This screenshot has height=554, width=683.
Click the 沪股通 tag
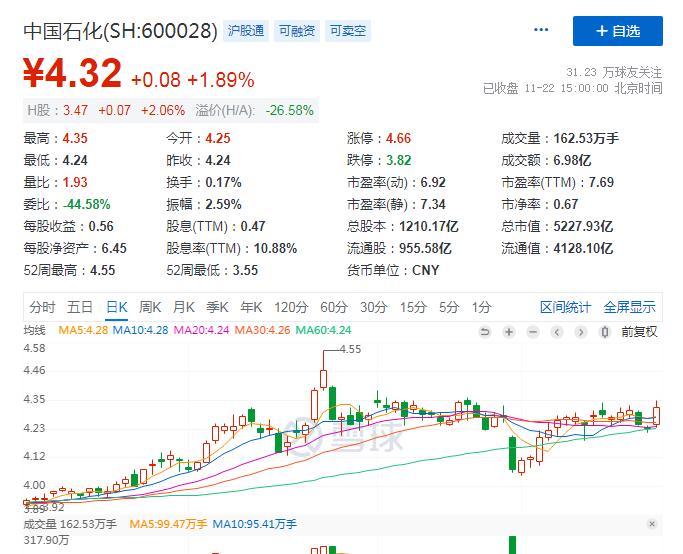[246, 30]
